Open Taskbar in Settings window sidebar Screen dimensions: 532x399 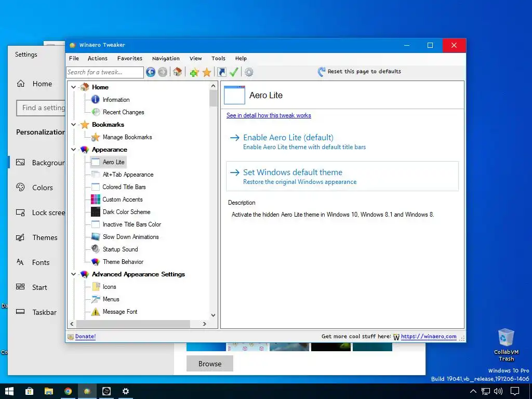[x=37, y=312]
